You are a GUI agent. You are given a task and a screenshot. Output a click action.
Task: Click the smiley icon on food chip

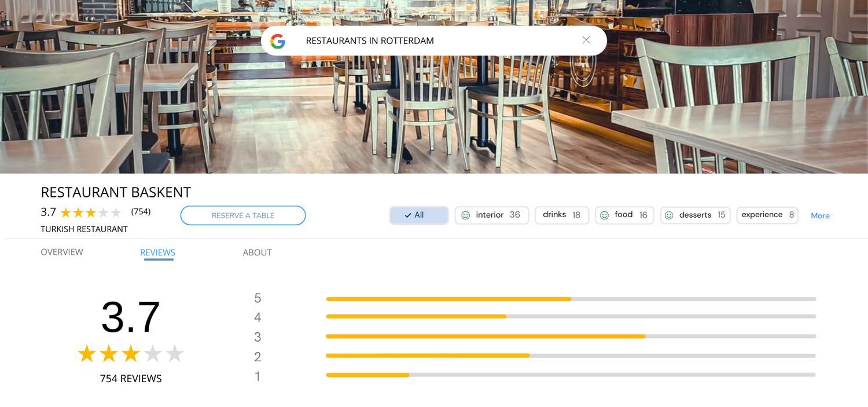(x=604, y=215)
